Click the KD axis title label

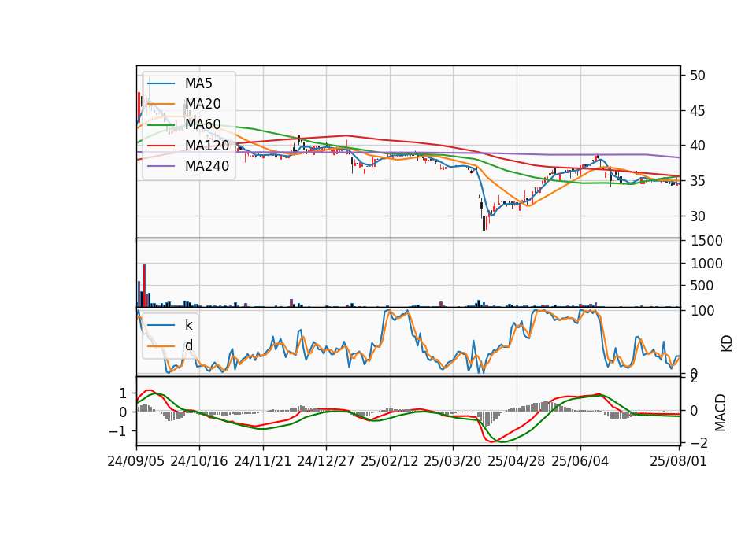click(726, 344)
